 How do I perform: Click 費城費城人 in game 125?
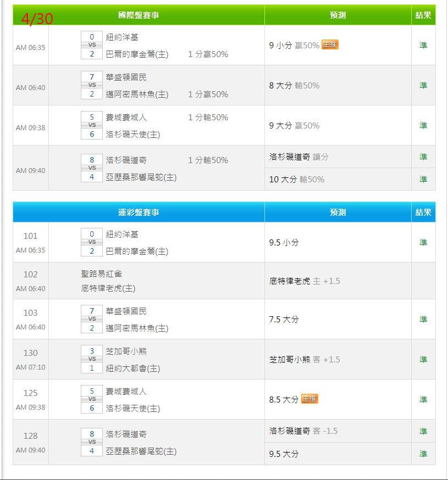[126, 391]
